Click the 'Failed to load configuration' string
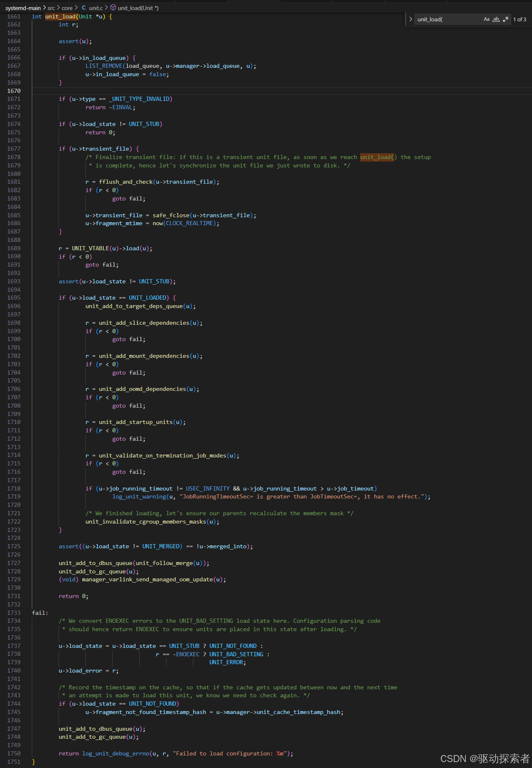Image resolution: width=532 pixels, height=768 pixels. coord(230,753)
